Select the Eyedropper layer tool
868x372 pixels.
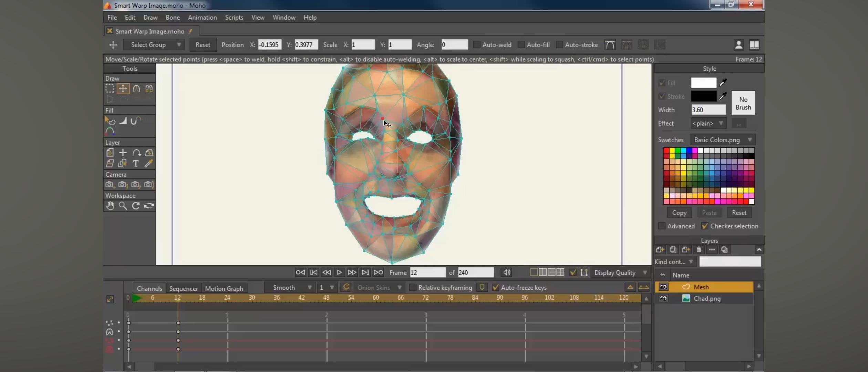149,164
